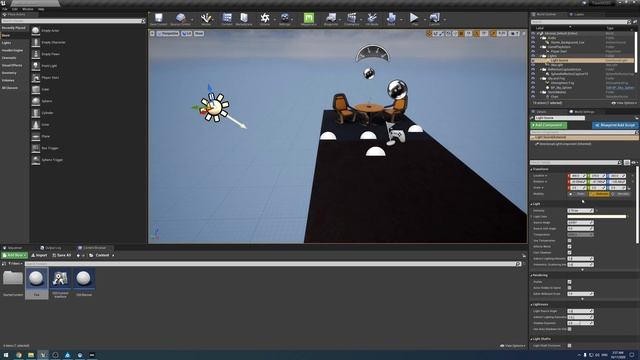
Task: Open the Window menu
Action: 28,9
